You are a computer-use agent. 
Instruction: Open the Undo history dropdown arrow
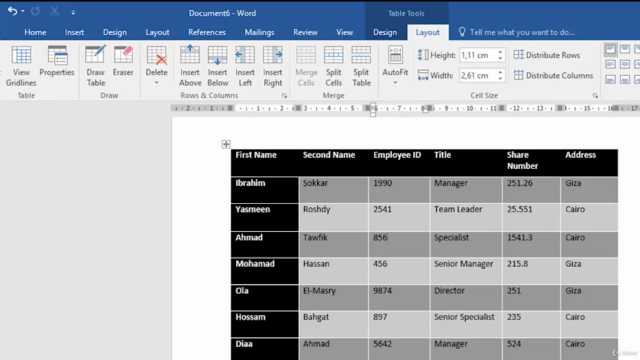(x=22, y=11)
